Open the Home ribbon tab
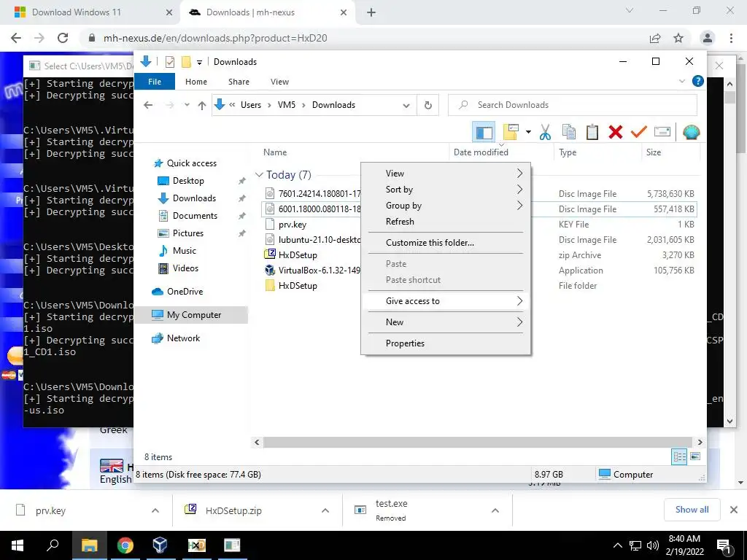747x560 pixels. pyautogui.click(x=196, y=82)
